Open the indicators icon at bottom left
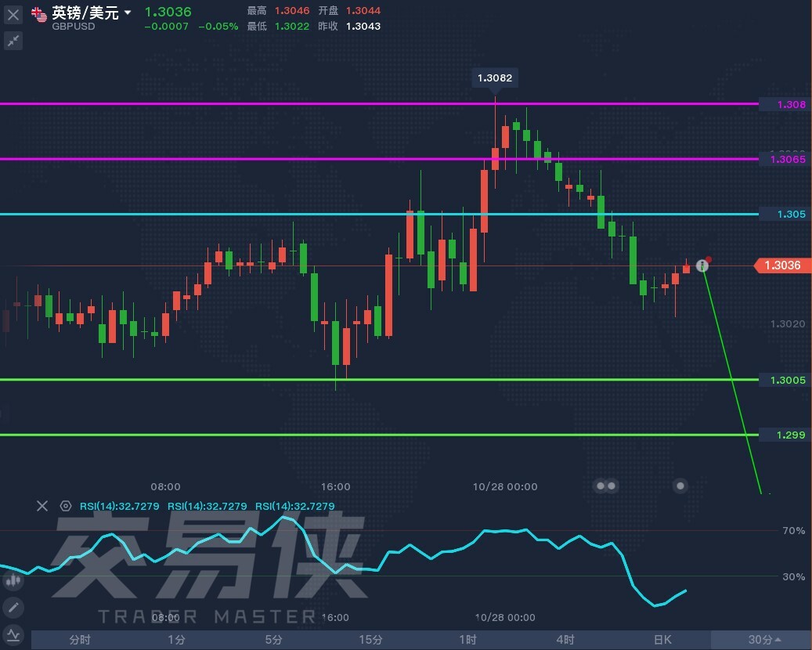 (13, 634)
